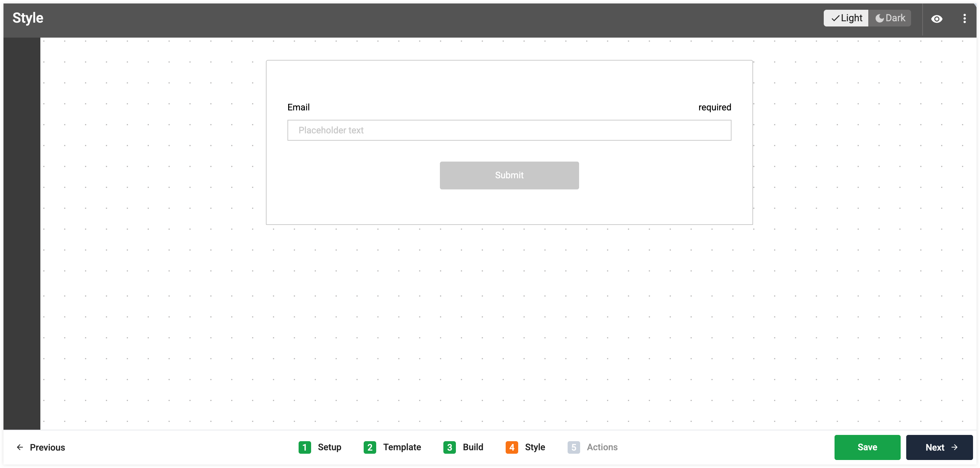Viewport: 980px width, 468px height.
Task: Go back with the Previous button
Action: (41, 447)
